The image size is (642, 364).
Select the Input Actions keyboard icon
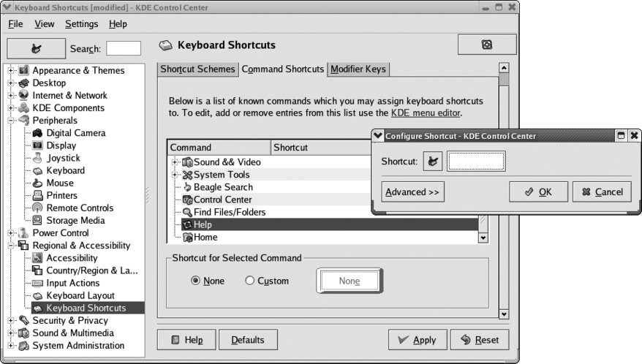coord(38,283)
